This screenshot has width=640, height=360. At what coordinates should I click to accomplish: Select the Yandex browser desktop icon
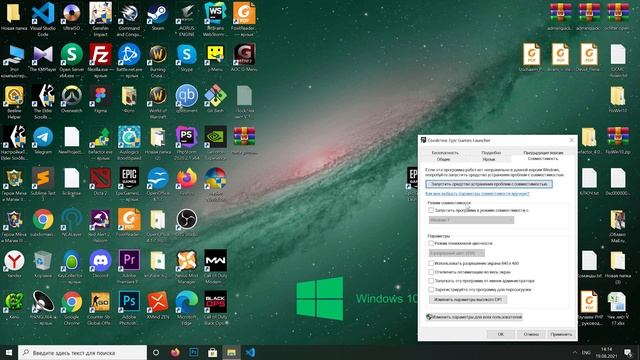(x=14, y=264)
